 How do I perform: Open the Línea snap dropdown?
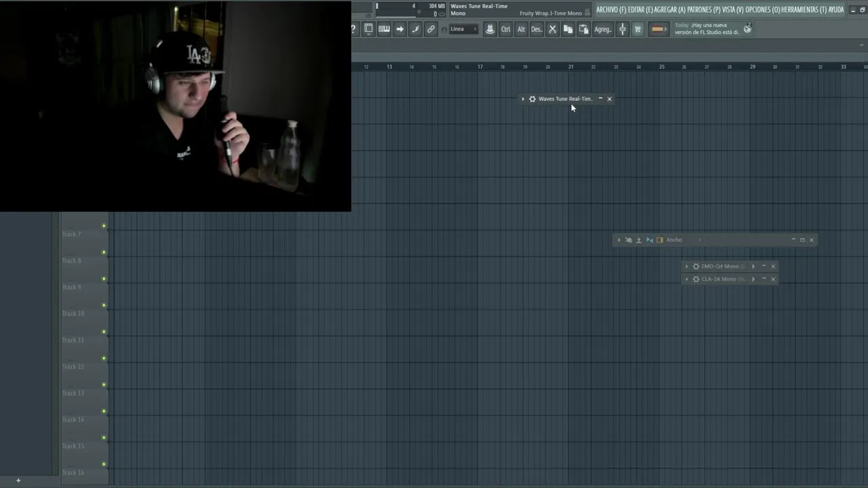464,29
